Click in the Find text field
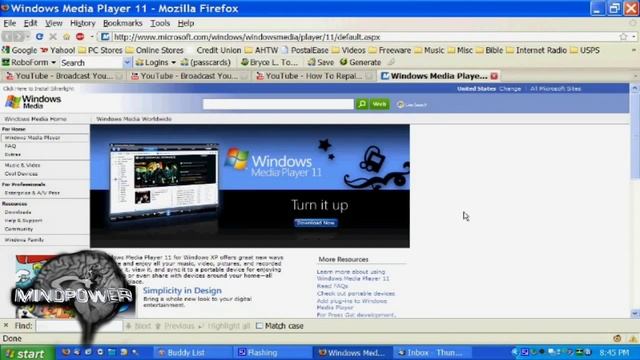 79,326
